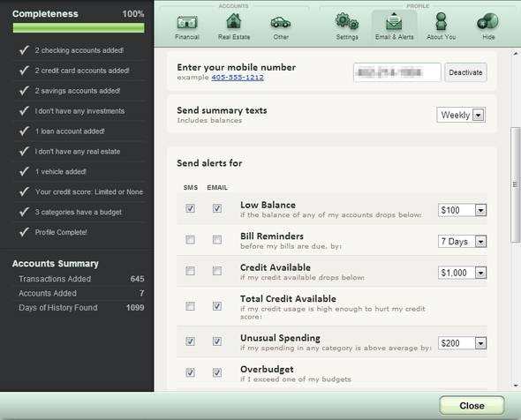
Task: Uncheck the Low Balance SMS checkbox
Action: click(x=190, y=208)
